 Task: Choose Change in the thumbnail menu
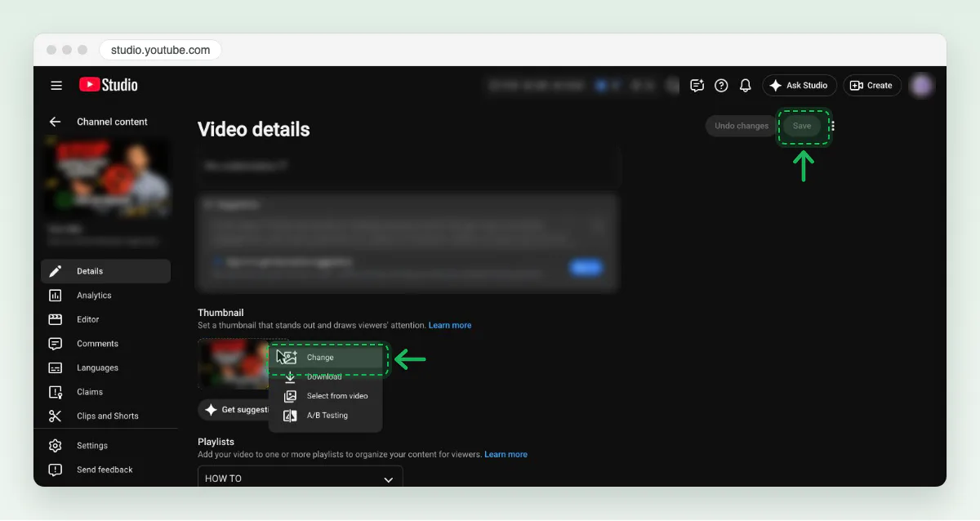point(327,358)
